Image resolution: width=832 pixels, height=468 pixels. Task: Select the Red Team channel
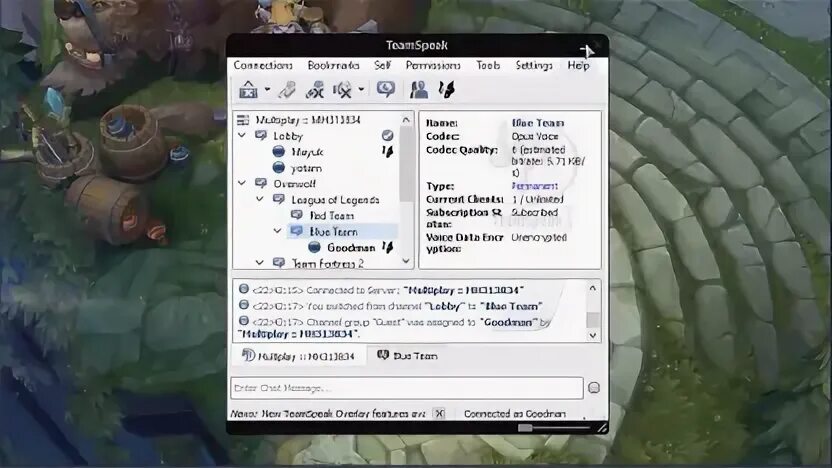point(332,215)
